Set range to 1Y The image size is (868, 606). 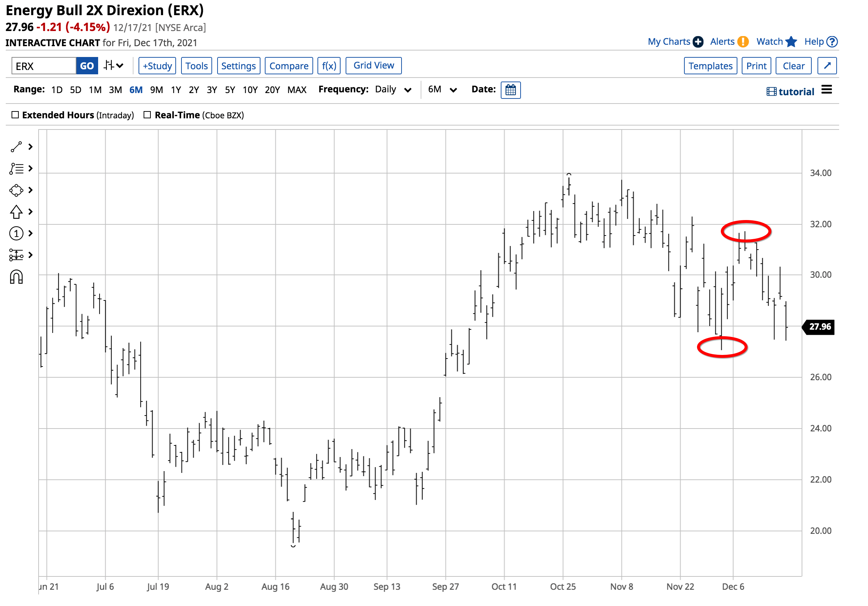[176, 90]
